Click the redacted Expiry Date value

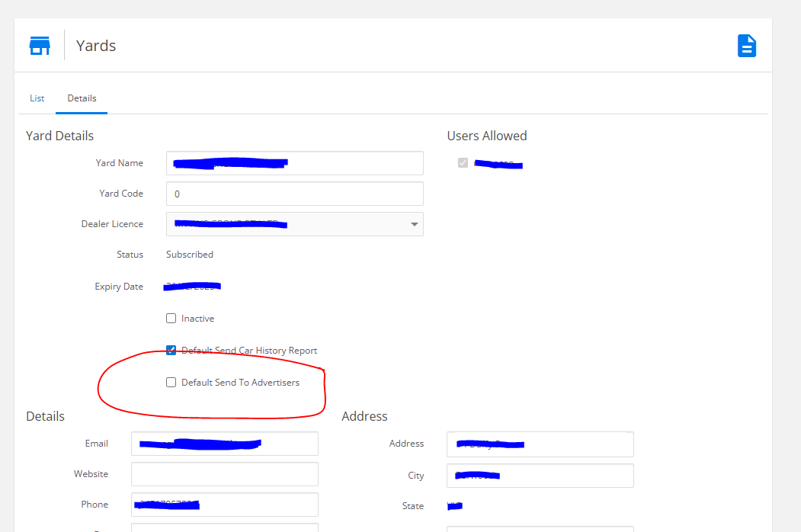click(193, 287)
